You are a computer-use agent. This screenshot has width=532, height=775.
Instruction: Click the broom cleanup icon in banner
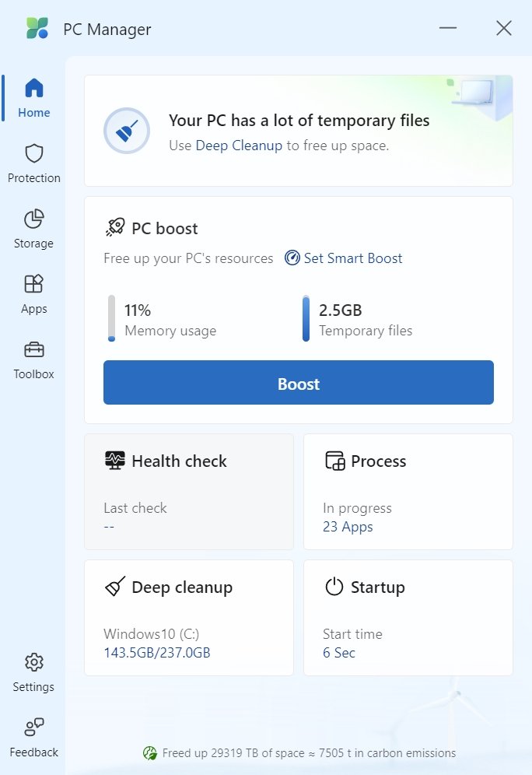[127, 131]
